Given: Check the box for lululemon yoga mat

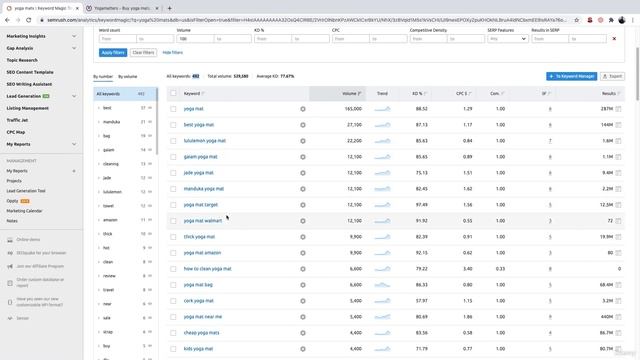Looking at the screenshot, I should [x=173, y=141].
